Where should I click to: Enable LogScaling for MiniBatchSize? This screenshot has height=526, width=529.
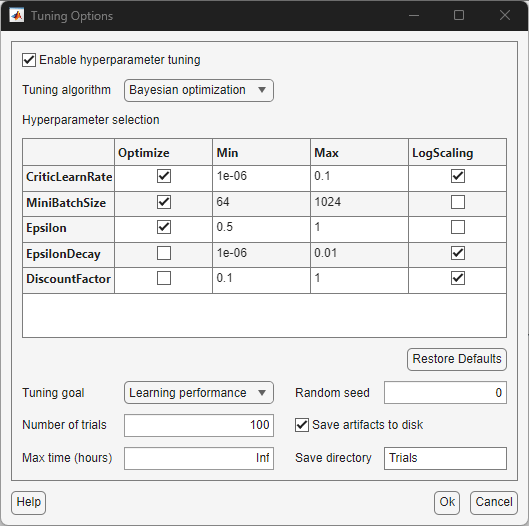[x=458, y=202]
